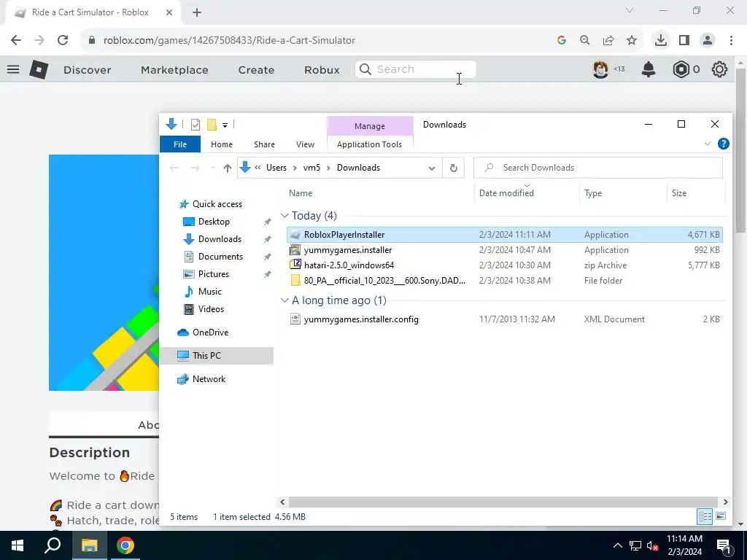
Task: Click the Search Downloads field
Action: (x=598, y=168)
